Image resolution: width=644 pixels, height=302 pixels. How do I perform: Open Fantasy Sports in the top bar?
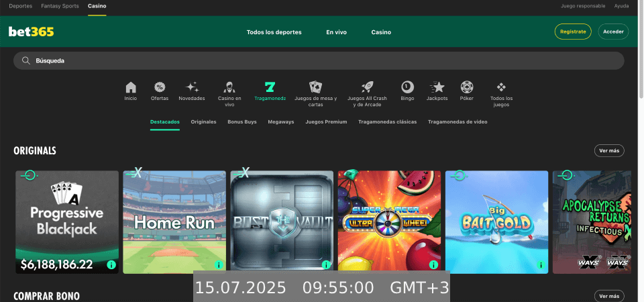click(x=60, y=6)
